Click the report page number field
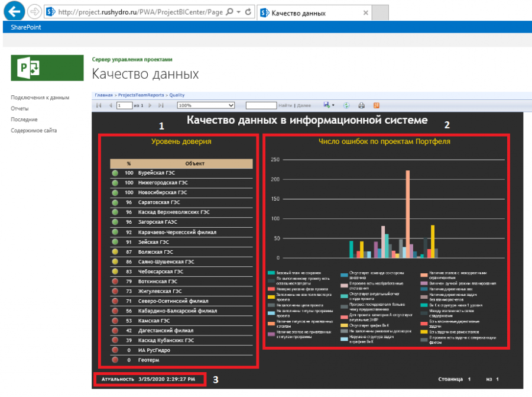This screenshot has width=532, height=397. pos(124,105)
